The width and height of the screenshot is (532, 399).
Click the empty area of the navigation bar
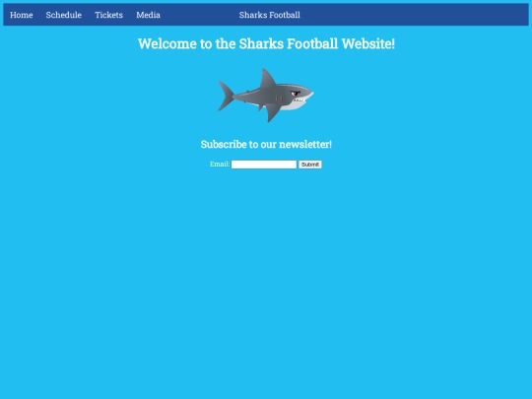[x=414, y=15]
